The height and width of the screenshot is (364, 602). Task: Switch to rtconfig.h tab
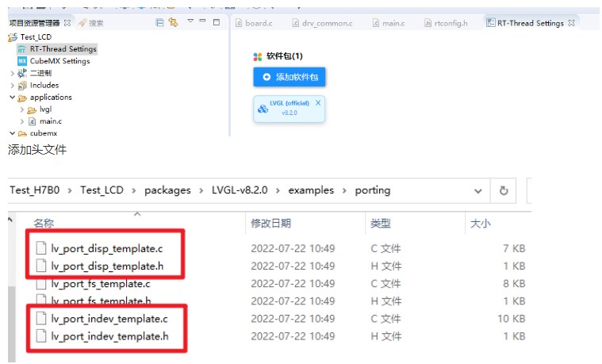(x=446, y=23)
